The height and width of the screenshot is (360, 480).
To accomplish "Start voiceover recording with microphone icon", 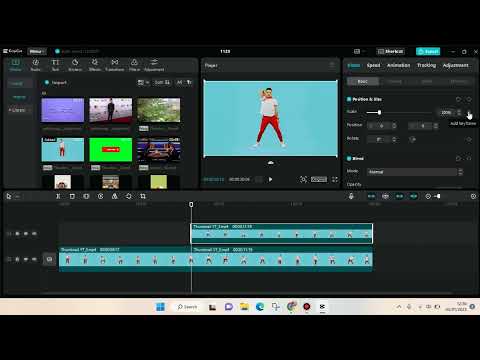I will 351,196.
